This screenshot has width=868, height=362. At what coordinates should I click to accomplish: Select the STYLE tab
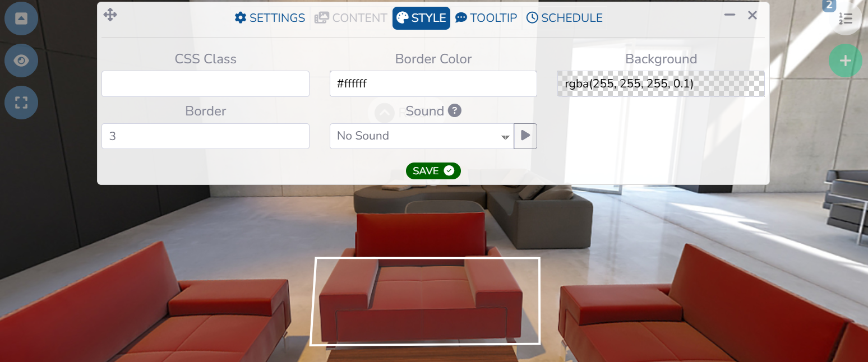(x=421, y=18)
